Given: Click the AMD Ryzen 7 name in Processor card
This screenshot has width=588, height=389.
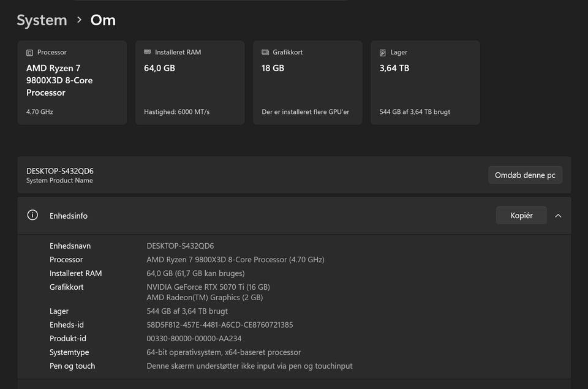Looking at the screenshot, I should pos(59,80).
